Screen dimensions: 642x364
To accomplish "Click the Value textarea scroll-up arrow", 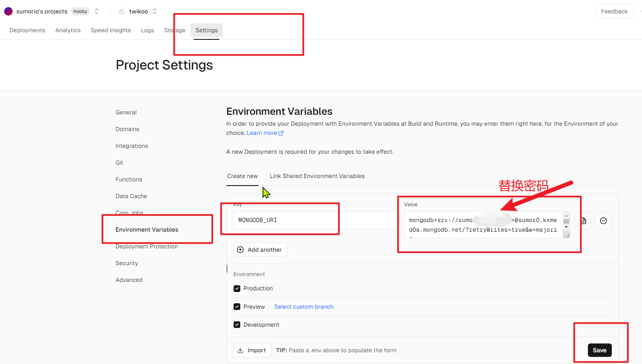I will [x=566, y=216].
